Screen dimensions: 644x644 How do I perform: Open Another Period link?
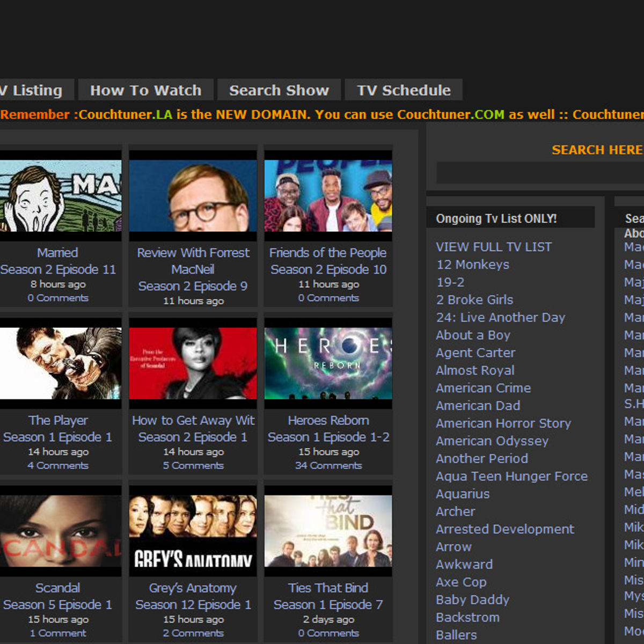point(482,459)
